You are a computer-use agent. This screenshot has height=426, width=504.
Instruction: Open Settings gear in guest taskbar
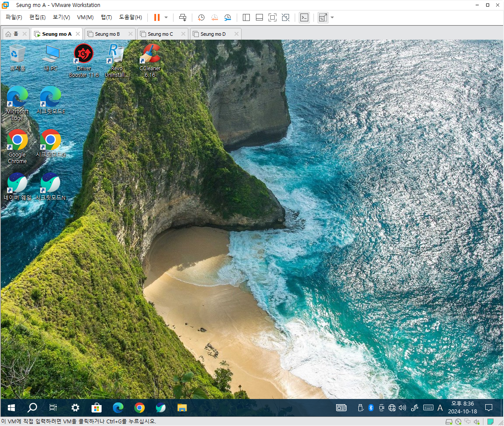click(x=75, y=408)
